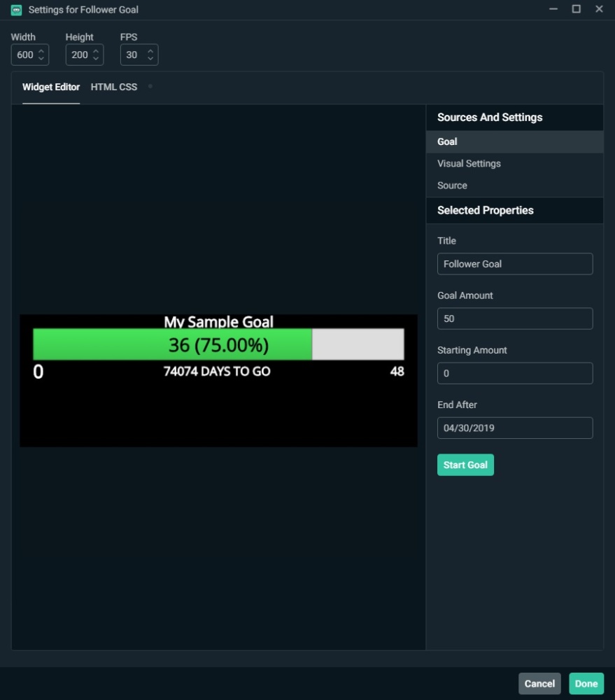Screen dimensions: 615x700
Task: Increase the FPS value with up arrow
Action: click(x=150, y=51)
